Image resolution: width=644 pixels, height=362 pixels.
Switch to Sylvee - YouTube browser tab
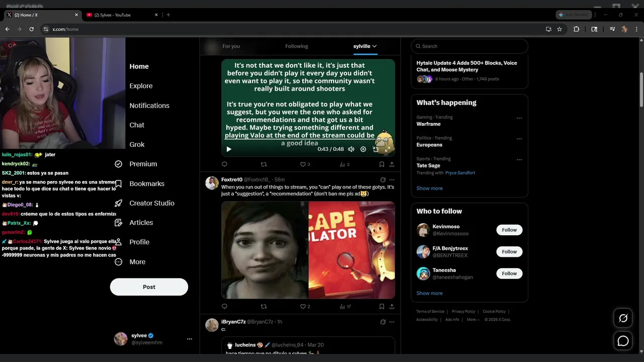121,15
